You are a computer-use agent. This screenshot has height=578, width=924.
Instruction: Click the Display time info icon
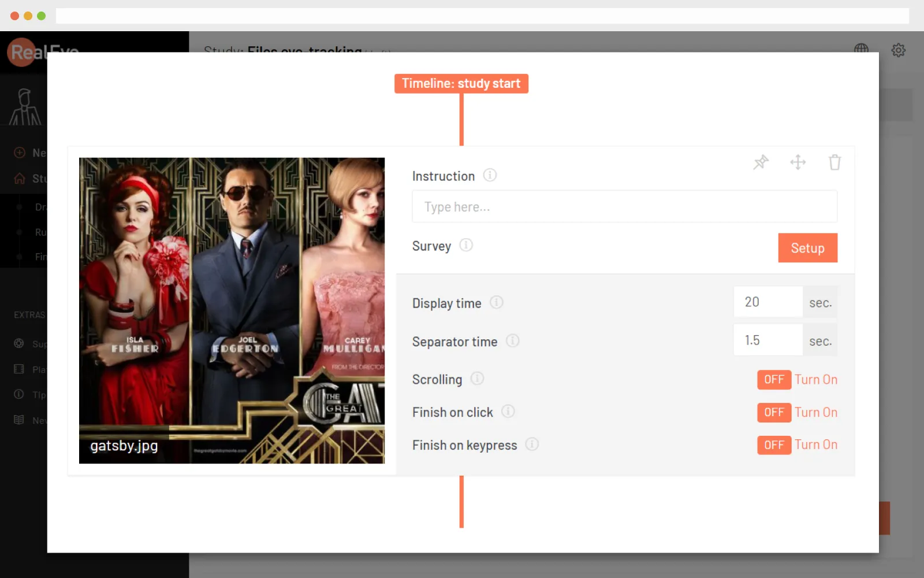[x=497, y=302]
